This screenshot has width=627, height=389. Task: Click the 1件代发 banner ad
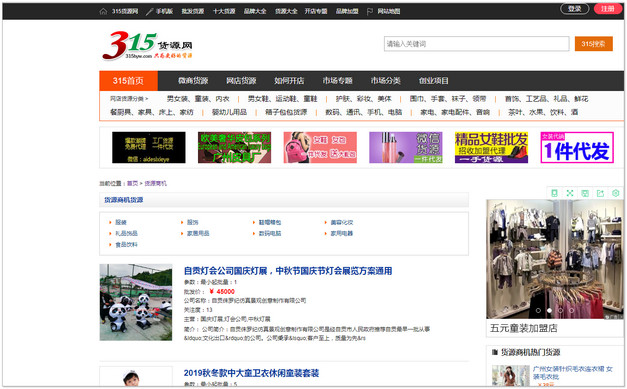[x=577, y=148]
